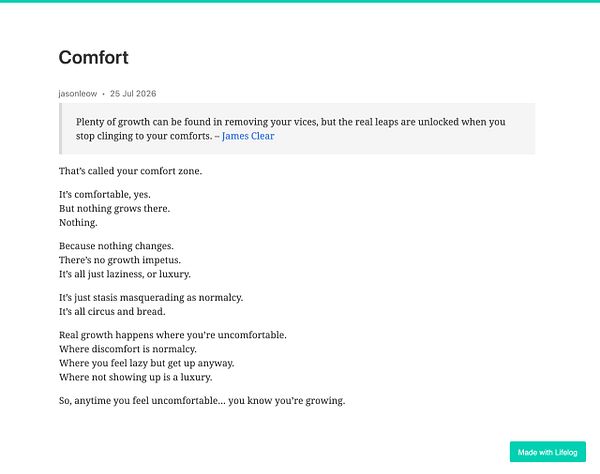Open the James Clear link

[248, 136]
